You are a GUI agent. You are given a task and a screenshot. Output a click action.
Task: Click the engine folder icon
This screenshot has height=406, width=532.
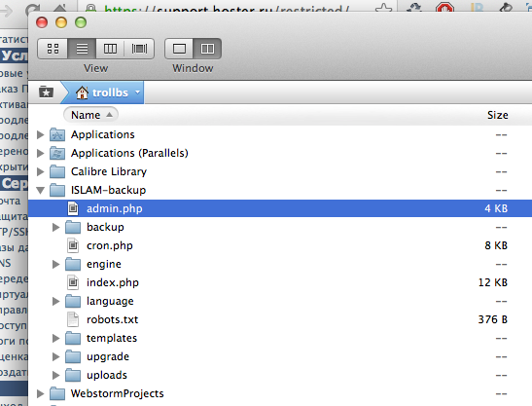pyautogui.click(x=73, y=264)
